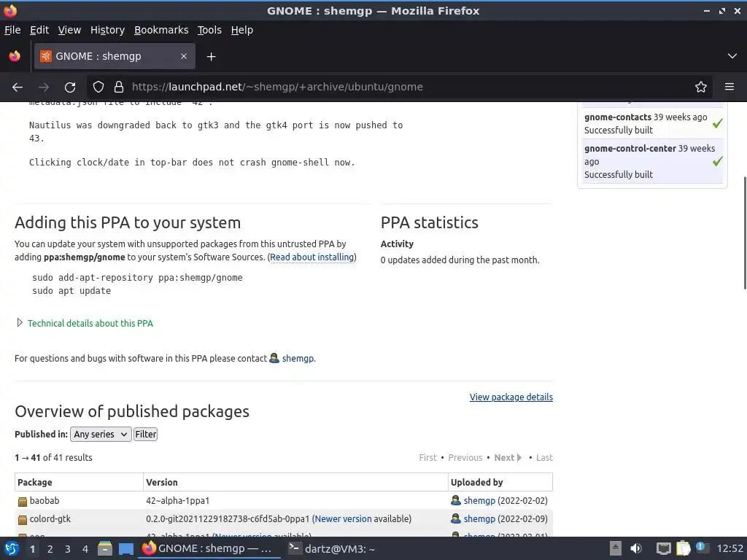
Task: Open the Help menu
Action: click(242, 30)
